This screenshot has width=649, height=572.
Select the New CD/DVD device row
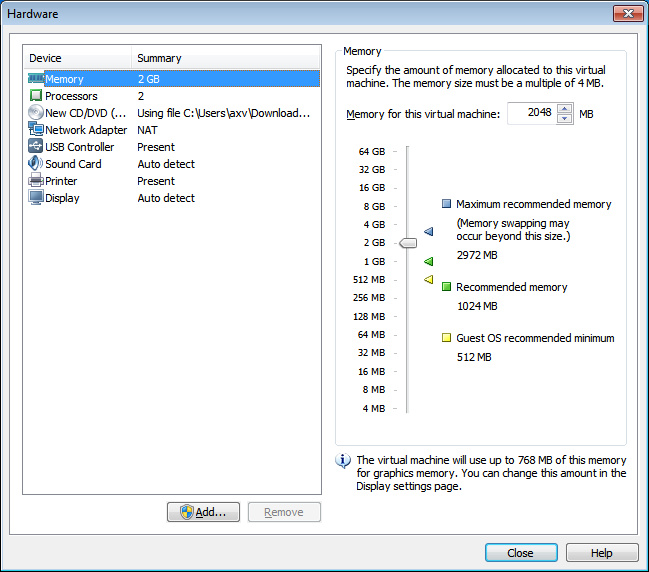coord(172,113)
